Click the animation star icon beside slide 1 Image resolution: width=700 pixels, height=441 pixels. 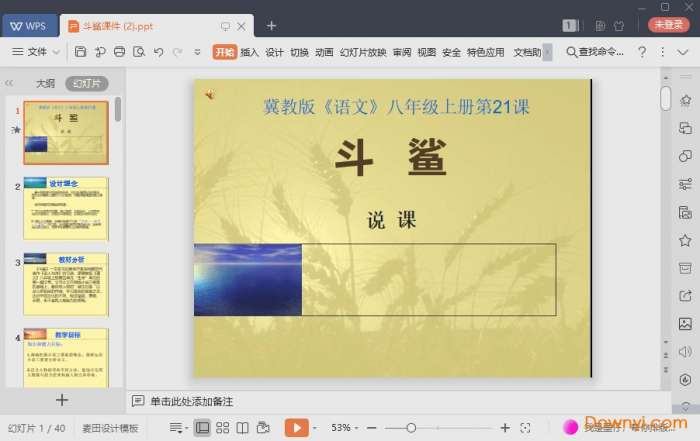[x=16, y=129]
